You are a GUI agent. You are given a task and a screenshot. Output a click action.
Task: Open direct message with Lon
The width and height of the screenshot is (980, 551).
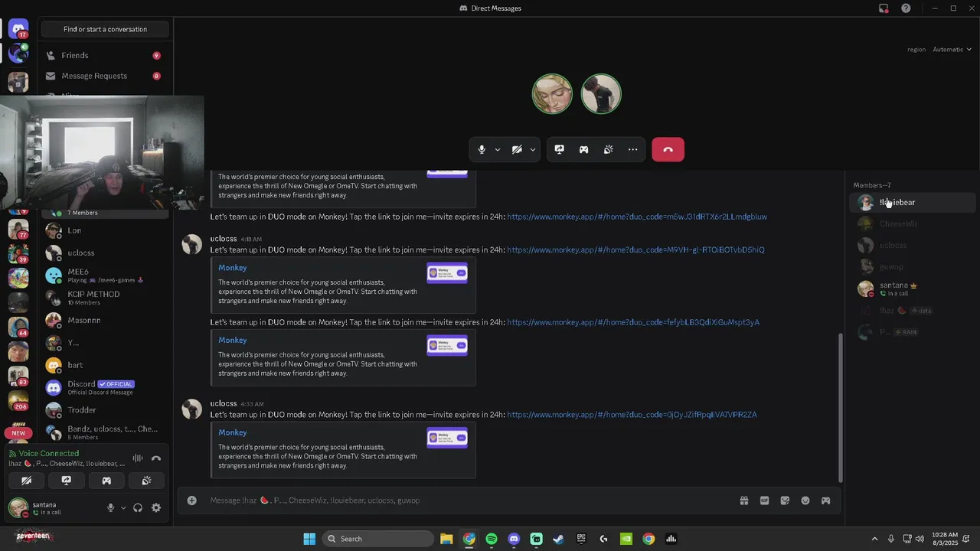103,230
